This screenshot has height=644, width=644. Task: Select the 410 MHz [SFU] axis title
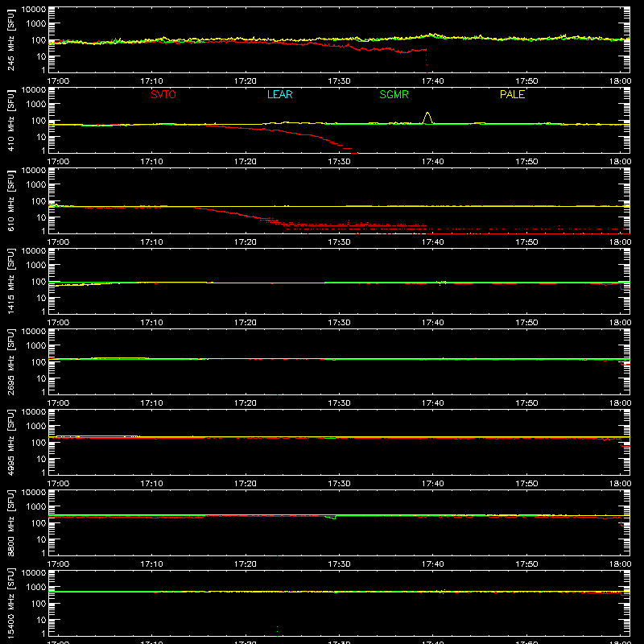(10, 120)
